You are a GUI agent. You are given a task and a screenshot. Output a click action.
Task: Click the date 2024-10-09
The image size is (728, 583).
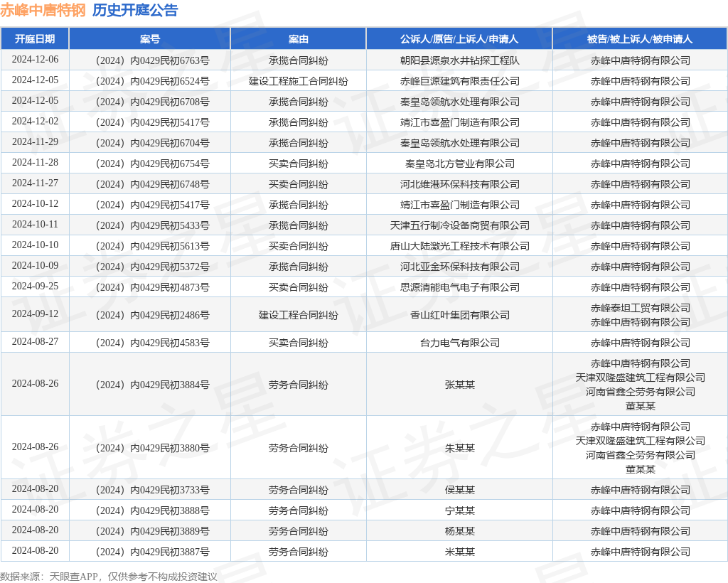pyautogui.click(x=36, y=265)
